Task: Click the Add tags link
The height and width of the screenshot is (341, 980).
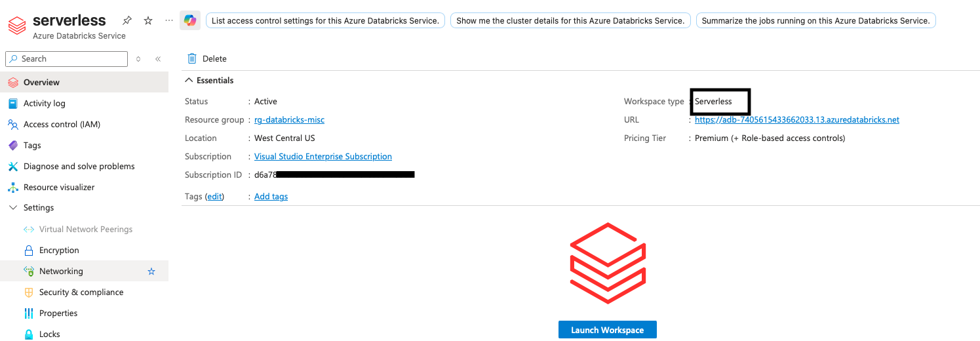Action: 271,197
